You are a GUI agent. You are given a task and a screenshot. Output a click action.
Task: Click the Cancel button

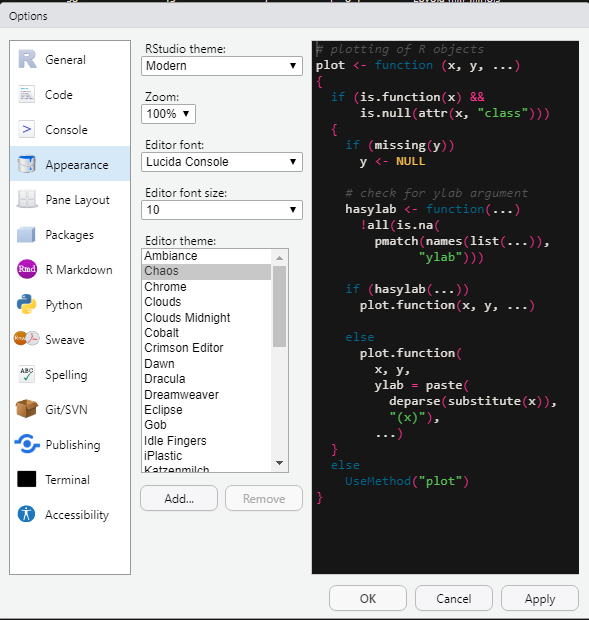[x=454, y=598]
